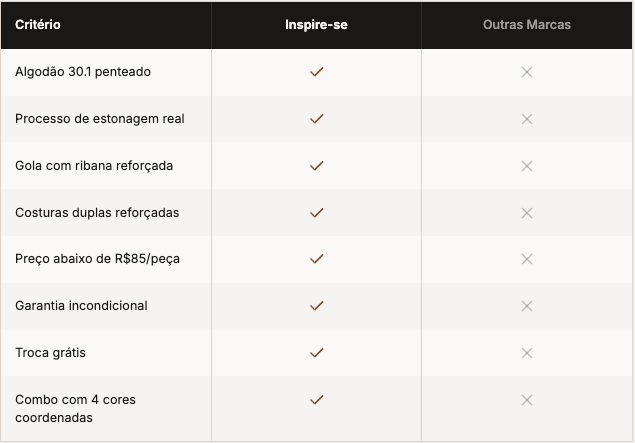Click the Processo de estonagem real label
The width and height of the screenshot is (635, 443).
point(100,119)
